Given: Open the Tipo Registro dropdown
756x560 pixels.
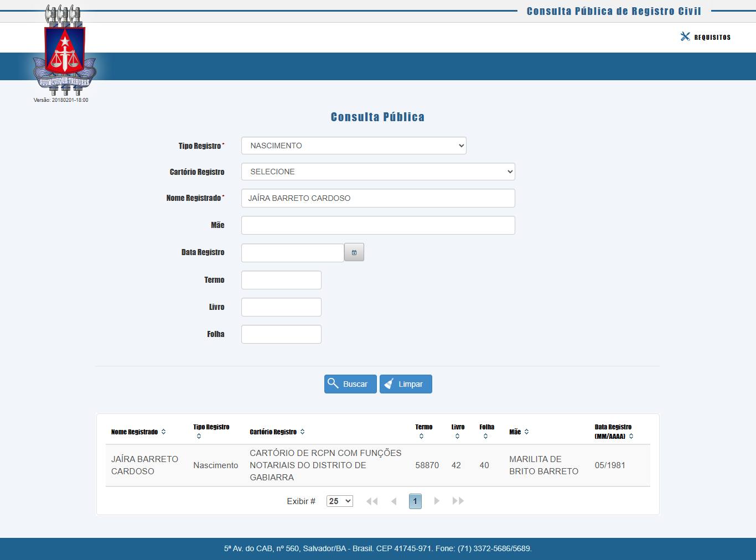Looking at the screenshot, I should (x=354, y=146).
